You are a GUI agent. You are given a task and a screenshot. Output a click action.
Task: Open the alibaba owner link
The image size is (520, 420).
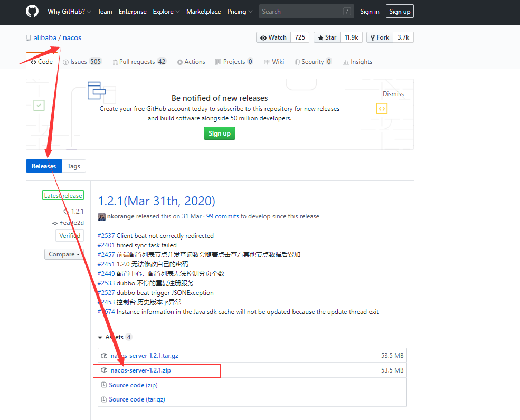(x=45, y=38)
